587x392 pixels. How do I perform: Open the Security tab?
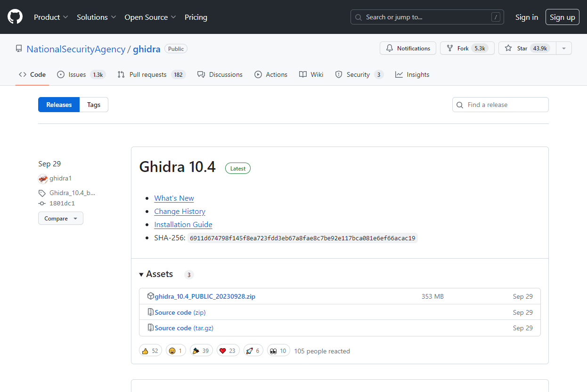[359, 74]
